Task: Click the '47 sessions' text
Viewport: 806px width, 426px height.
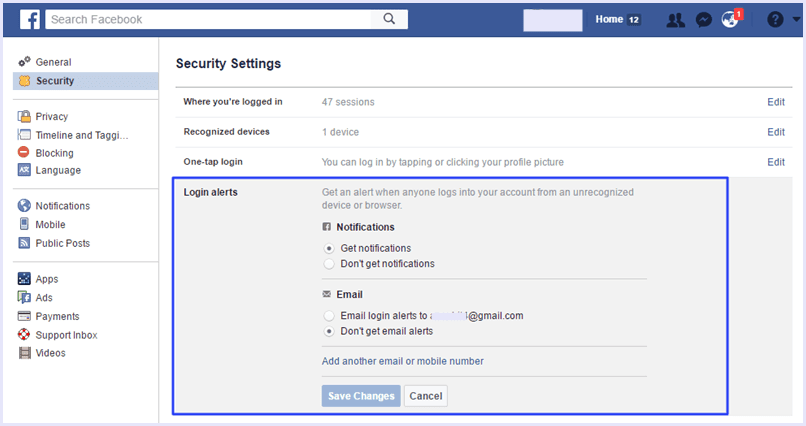Action: tap(348, 102)
